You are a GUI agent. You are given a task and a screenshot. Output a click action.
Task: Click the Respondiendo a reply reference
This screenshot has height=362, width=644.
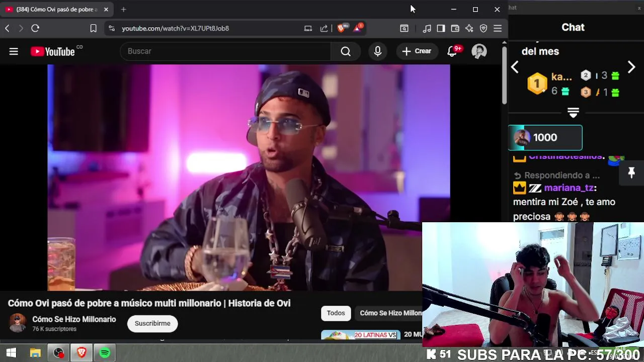click(556, 175)
